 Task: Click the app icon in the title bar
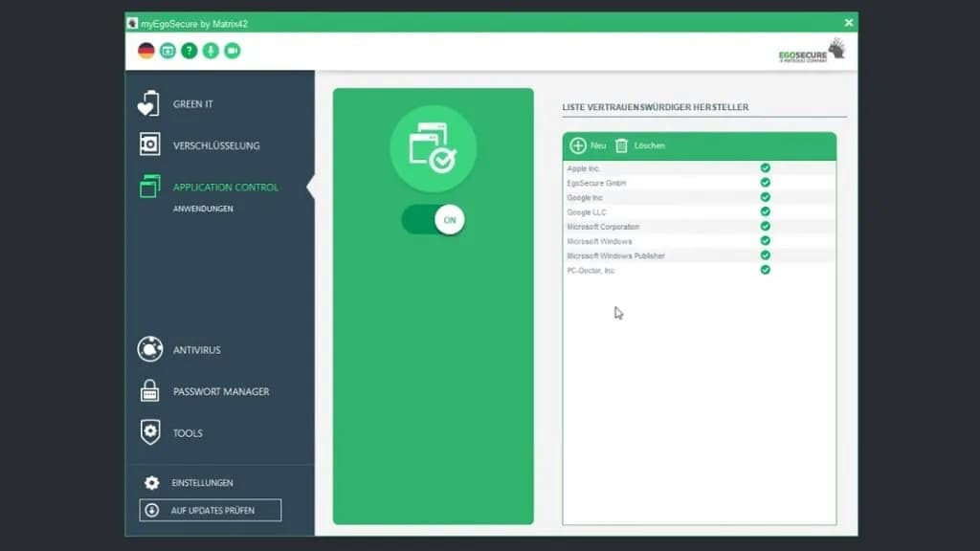point(132,23)
